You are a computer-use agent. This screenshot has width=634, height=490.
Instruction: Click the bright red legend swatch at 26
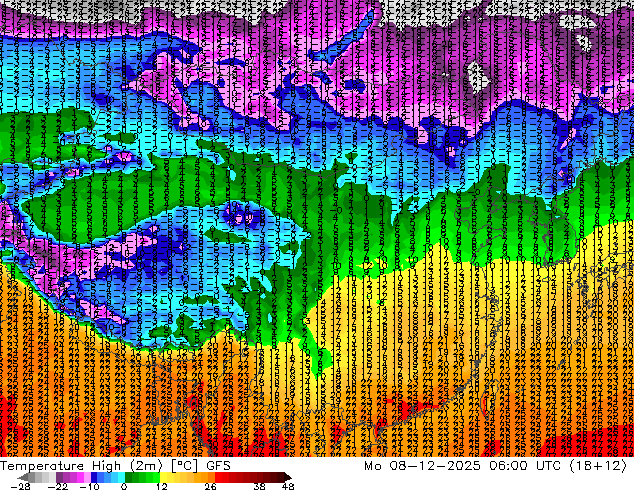click(x=218, y=477)
